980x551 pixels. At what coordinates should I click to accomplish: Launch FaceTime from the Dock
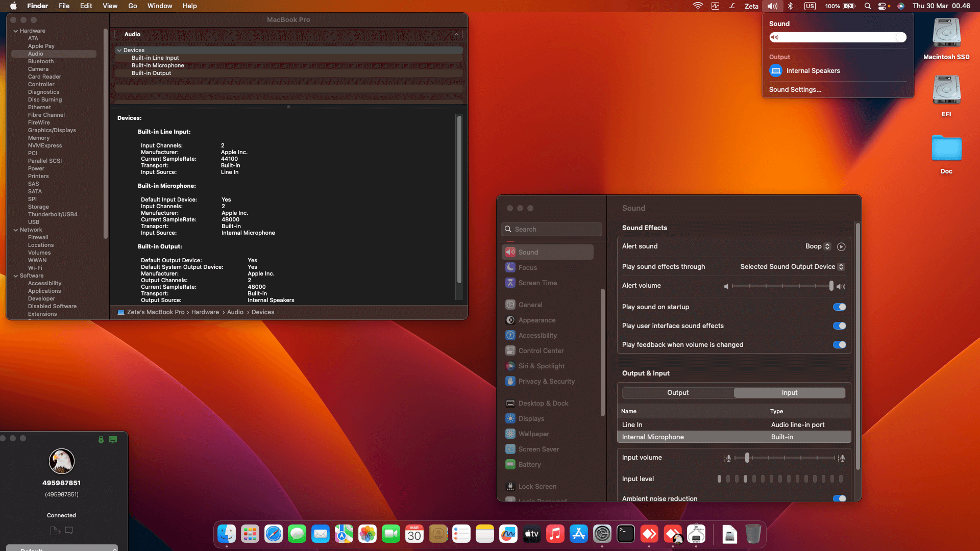(x=391, y=534)
